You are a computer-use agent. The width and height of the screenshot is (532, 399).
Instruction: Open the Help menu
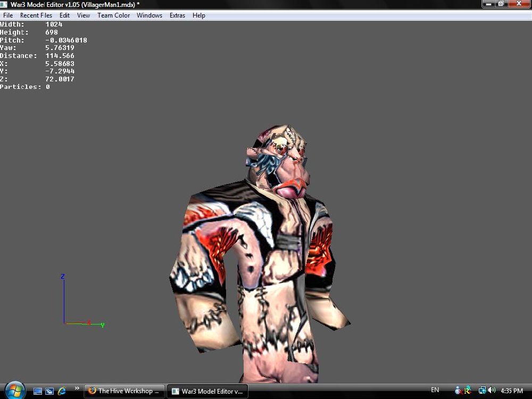pyautogui.click(x=199, y=15)
